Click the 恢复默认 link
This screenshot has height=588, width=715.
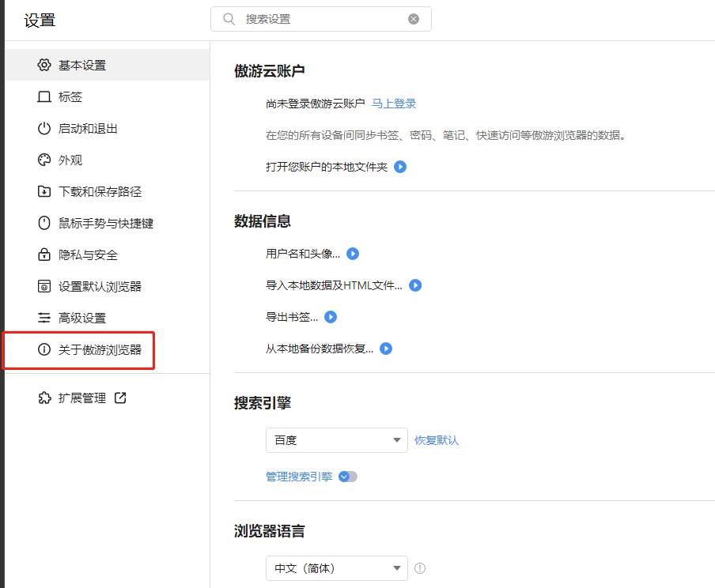click(x=437, y=440)
